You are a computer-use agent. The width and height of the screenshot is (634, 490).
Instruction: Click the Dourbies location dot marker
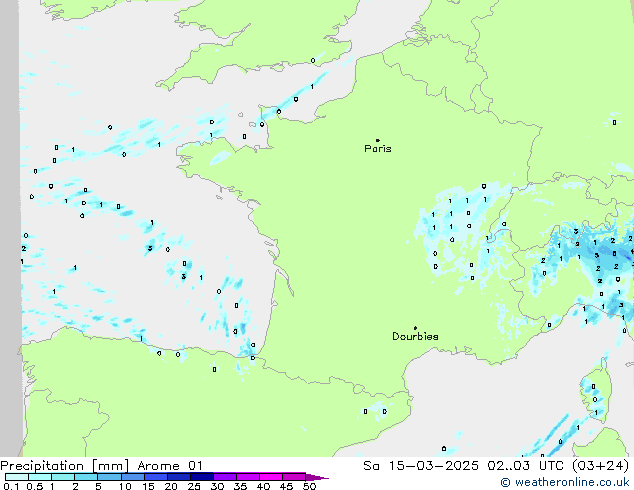[415, 328]
